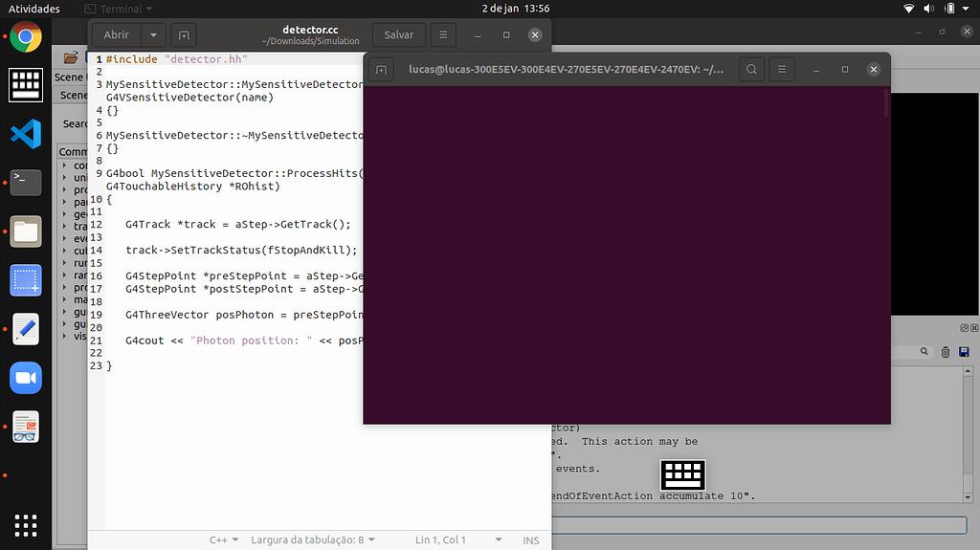Change tab width via Largura da tabulação

click(x=313, y=540)
